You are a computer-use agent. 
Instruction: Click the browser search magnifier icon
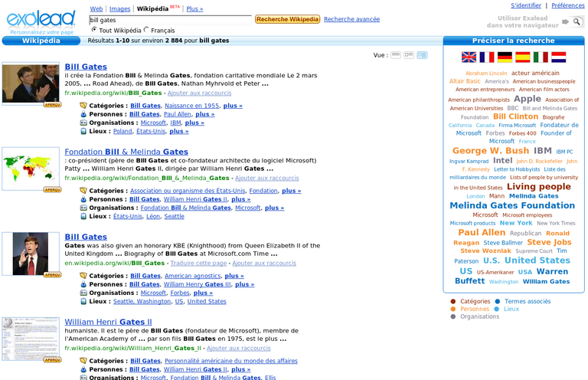(577, 21)
